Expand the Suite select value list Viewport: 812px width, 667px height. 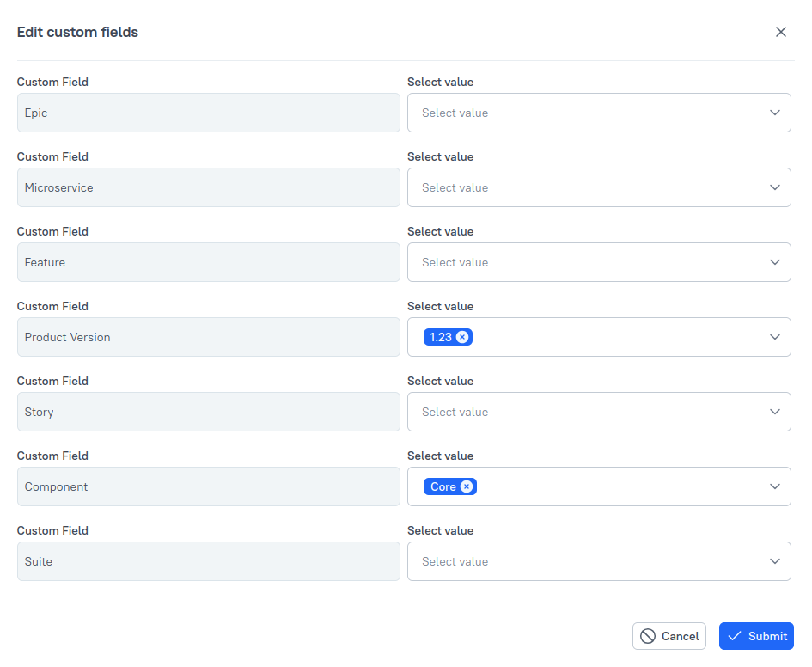[774, 561]
